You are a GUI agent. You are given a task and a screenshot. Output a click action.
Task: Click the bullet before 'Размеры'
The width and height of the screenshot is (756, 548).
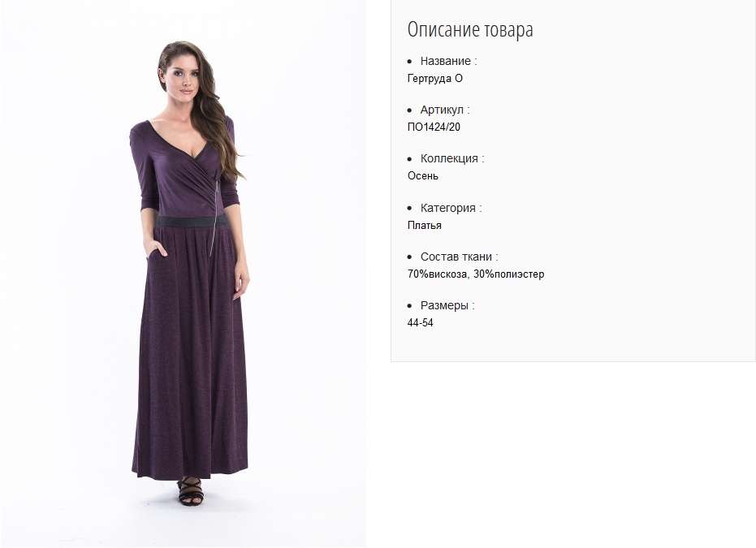(x=410, y=305)
